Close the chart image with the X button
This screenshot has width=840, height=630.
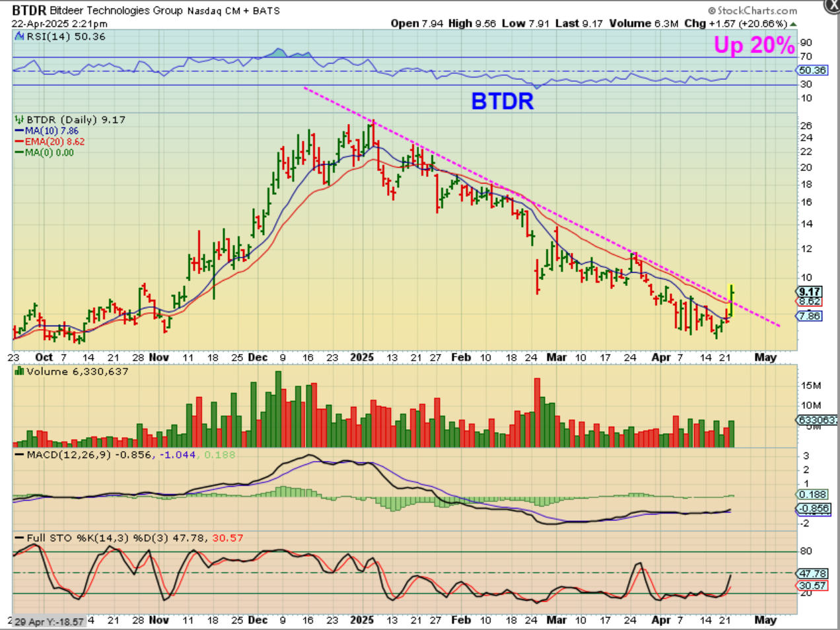click(x=832, y=5)
